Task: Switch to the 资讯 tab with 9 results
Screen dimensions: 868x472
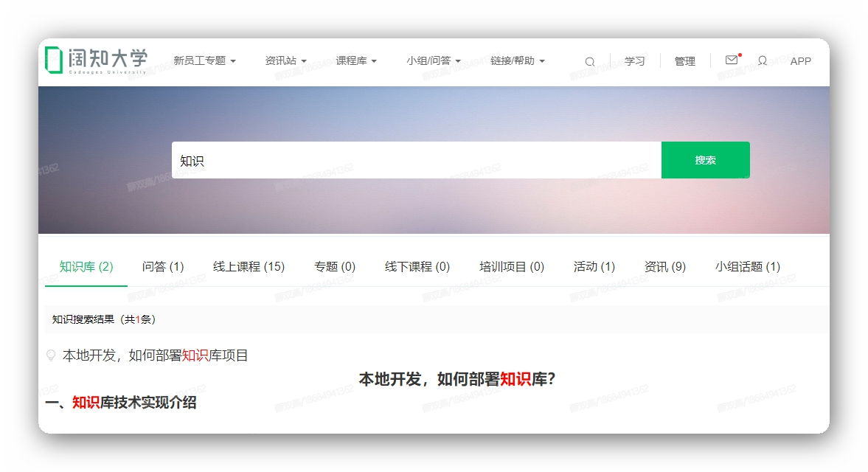Action: [x=663, y=266]
